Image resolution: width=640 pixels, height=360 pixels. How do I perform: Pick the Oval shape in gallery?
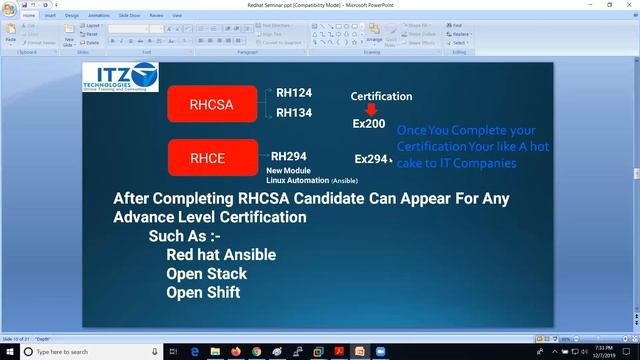346,26
